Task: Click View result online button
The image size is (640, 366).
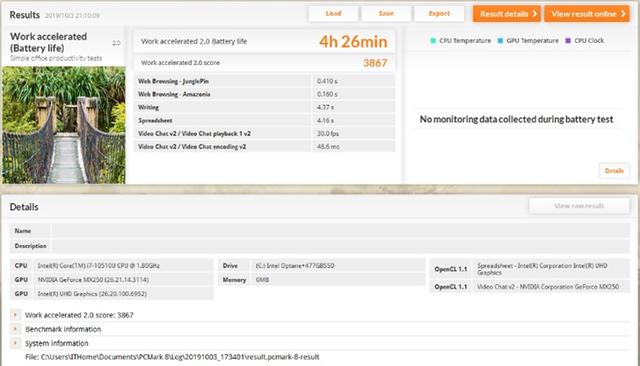Action: [x=587, y=14]
